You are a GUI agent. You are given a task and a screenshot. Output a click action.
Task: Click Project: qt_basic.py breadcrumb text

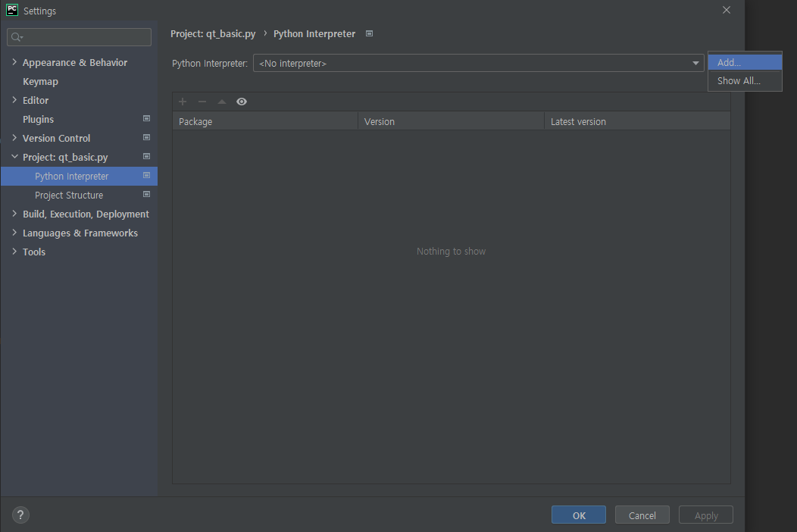213,33
